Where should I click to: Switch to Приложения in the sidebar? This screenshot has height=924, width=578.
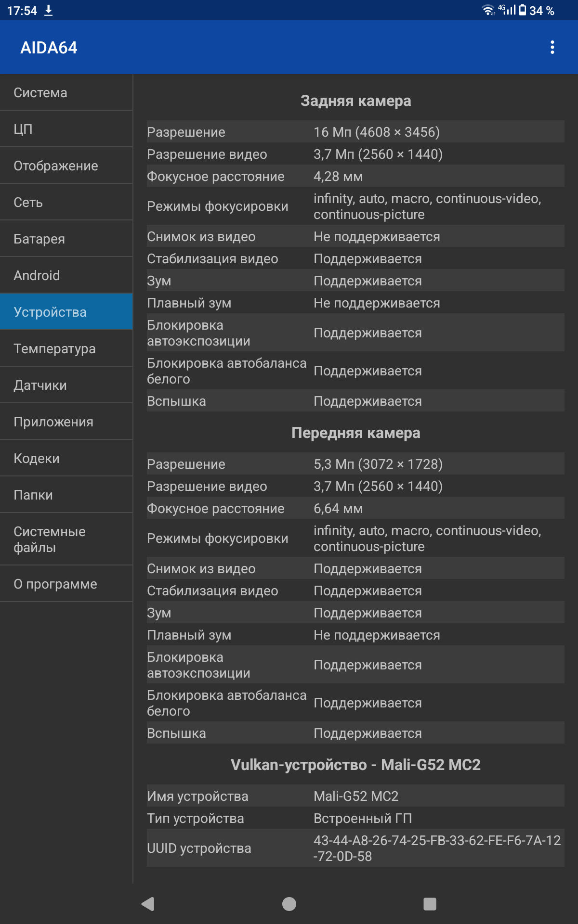[x=66, y=422]
